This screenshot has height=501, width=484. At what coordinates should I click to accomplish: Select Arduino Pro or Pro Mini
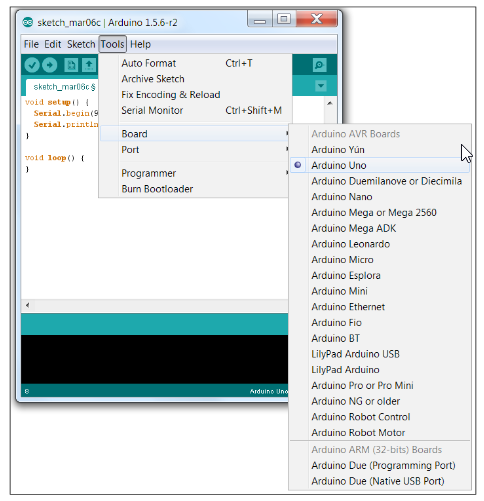[x=380, y=385]
